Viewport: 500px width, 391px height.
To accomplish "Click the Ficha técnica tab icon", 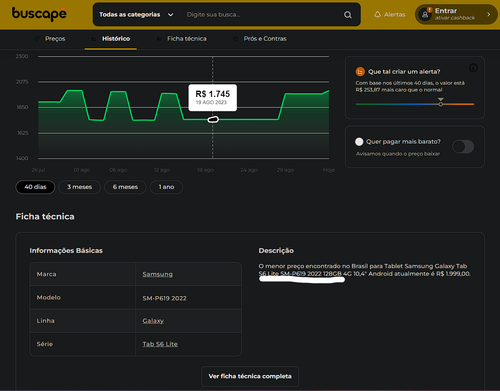I will [x=159, y=39].
